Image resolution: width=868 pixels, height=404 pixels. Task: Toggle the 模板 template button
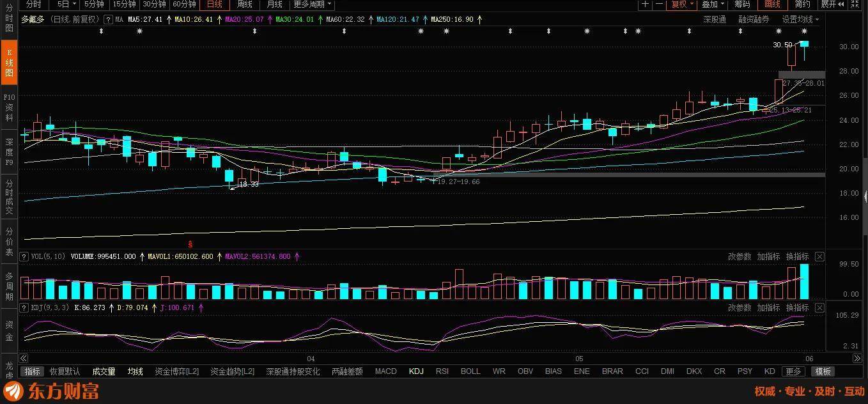click(x=823, y=371)
